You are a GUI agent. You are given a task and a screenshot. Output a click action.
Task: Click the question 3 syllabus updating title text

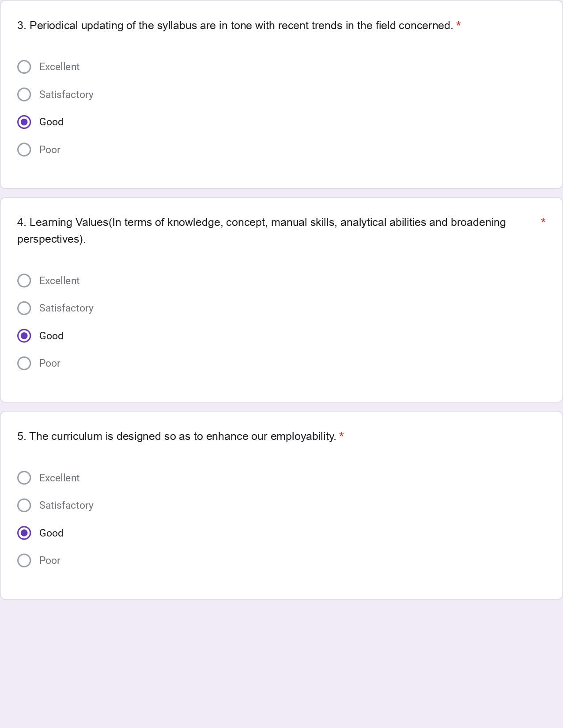tap(235, 26)
